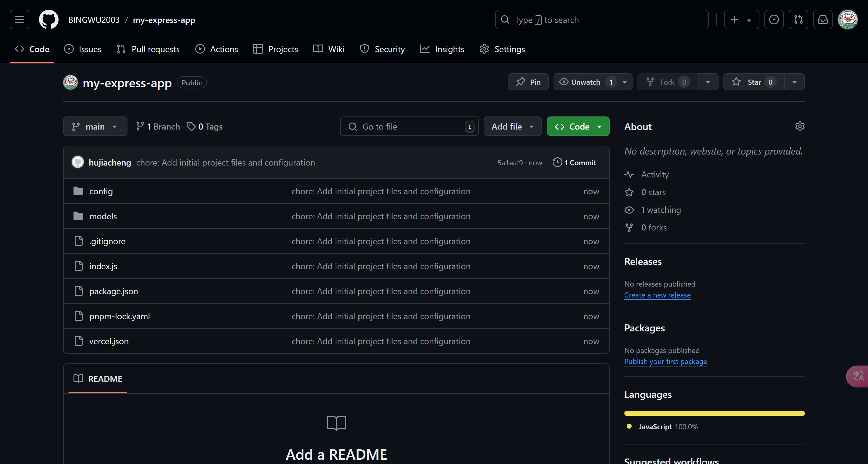This screenshot has height=464, width=868.
Task: Open the package.json file
Action: [113, 291]
